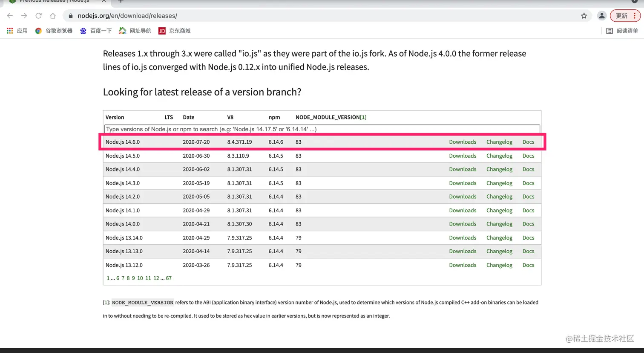The height and width of the screenshot is (353, 644).
Task: Open Changelog for Node.js 14.0.0
Action: point(499,224)
